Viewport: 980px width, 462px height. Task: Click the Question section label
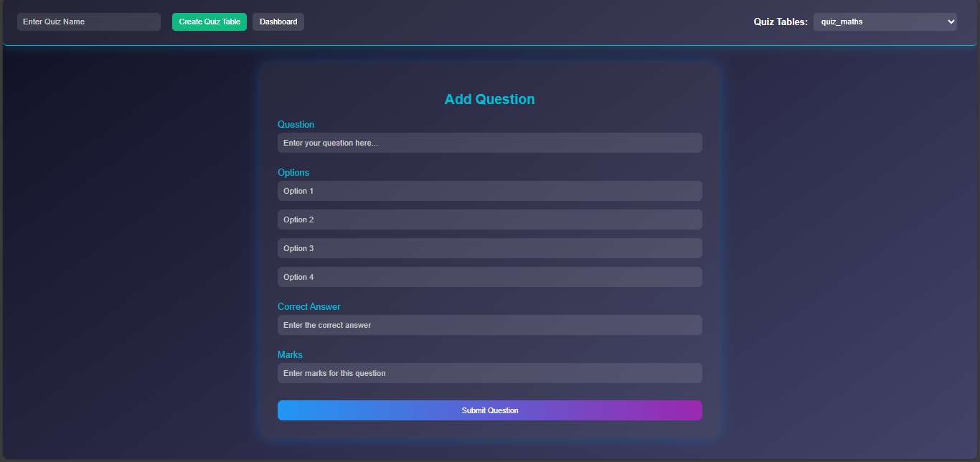pyautogui.click(x=296, y=124)
